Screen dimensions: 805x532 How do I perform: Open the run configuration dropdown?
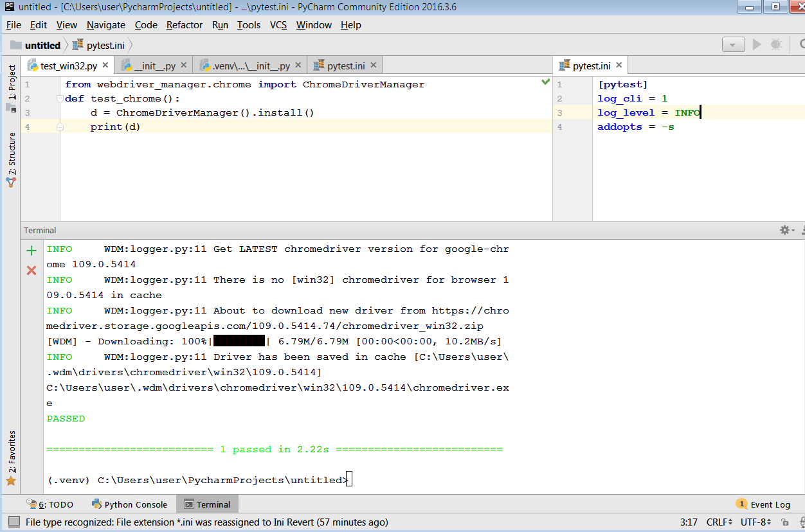734,44
